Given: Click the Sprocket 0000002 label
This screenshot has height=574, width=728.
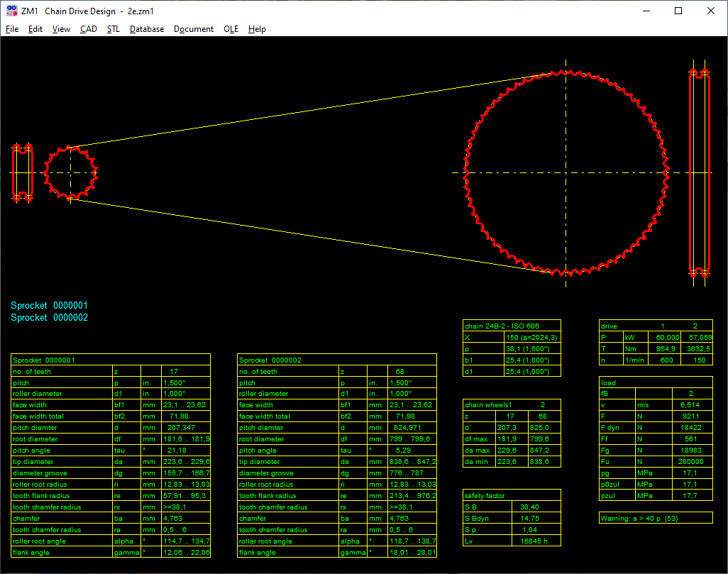Looking at the screenshot, I should pos(49,318).
